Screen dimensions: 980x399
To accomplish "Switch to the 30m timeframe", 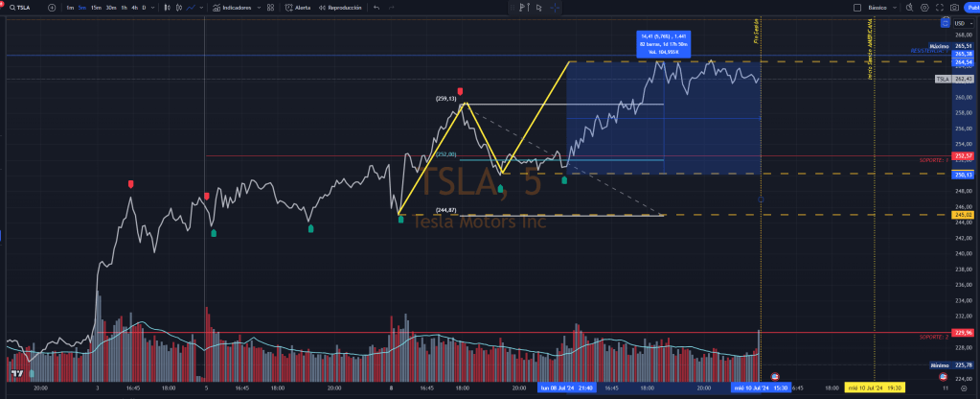I will coord(112,8).
